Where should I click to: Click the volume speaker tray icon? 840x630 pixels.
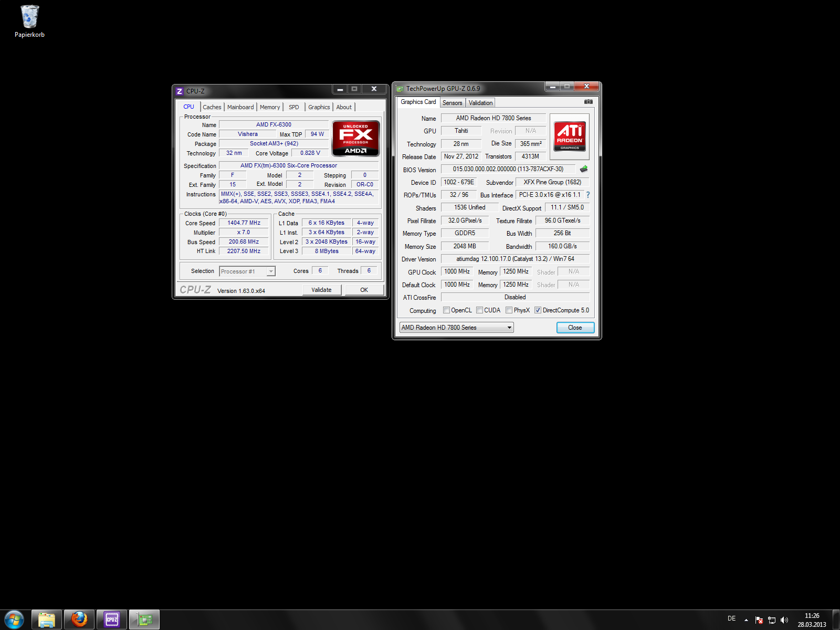[784, 620]
